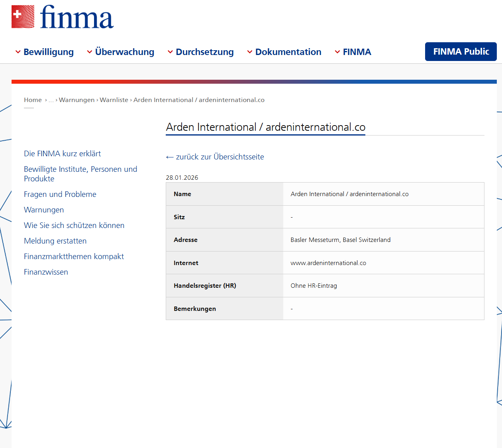Open the FINMA menu label
This screenshot has width=502, height=448.
pyautogui.click(x=357, y=52)
